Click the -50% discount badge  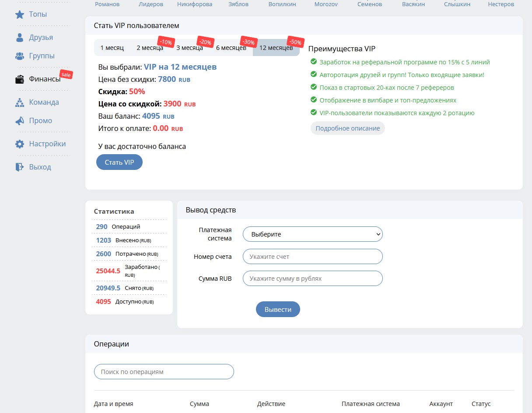(295, 42)
